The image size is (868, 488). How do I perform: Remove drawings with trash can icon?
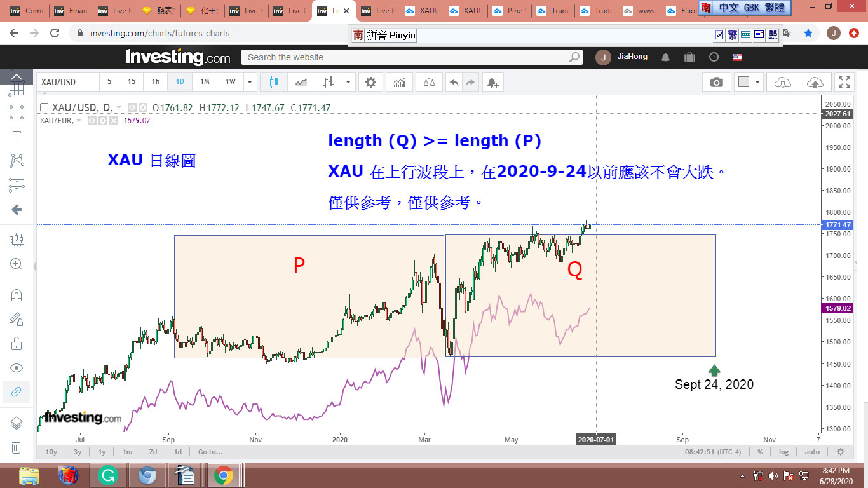(17, 447)
